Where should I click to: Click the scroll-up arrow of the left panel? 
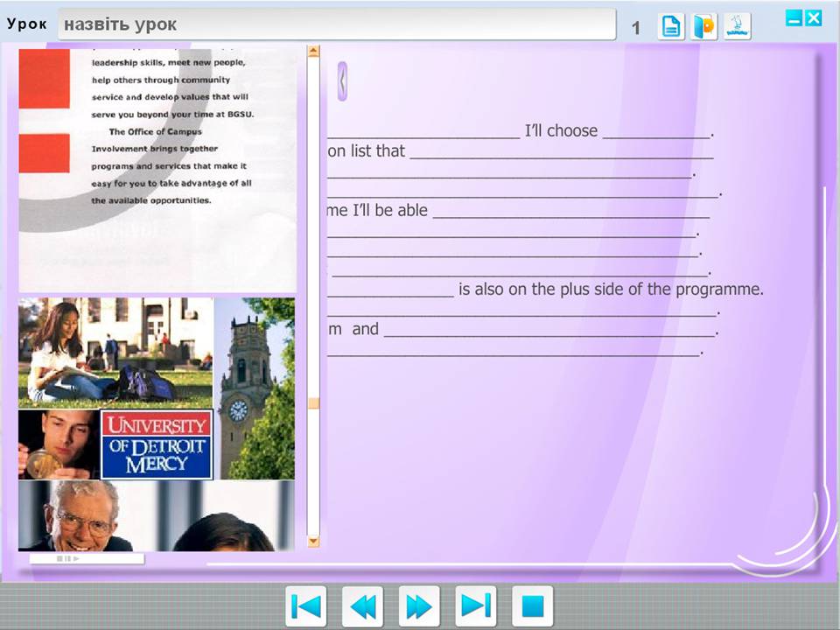point(313,52)
